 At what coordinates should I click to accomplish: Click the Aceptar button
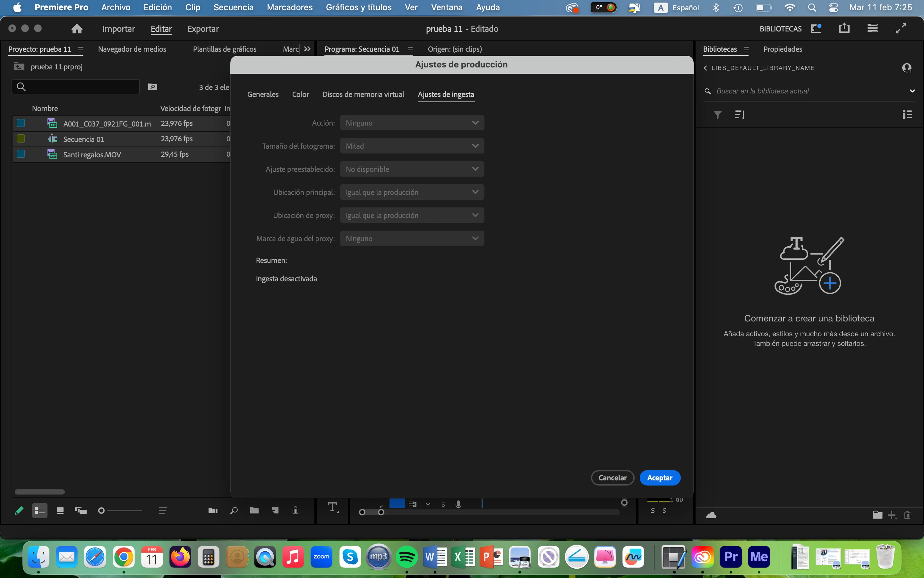pyautogui.click(x=660, y=477)
